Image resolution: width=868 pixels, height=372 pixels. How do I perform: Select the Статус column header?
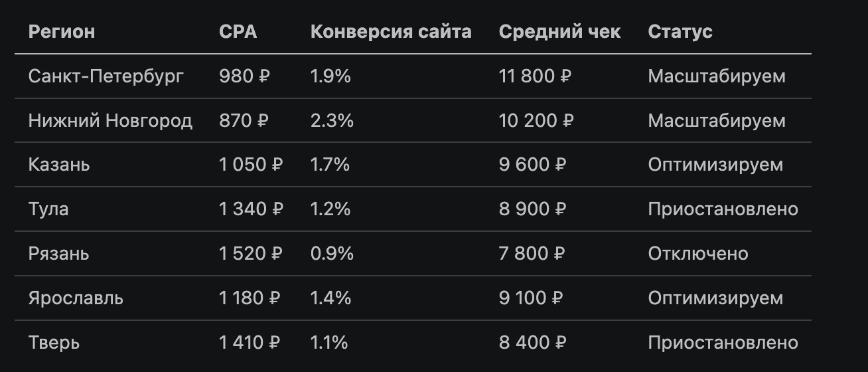pyautogui.click(x=680, y=31)
